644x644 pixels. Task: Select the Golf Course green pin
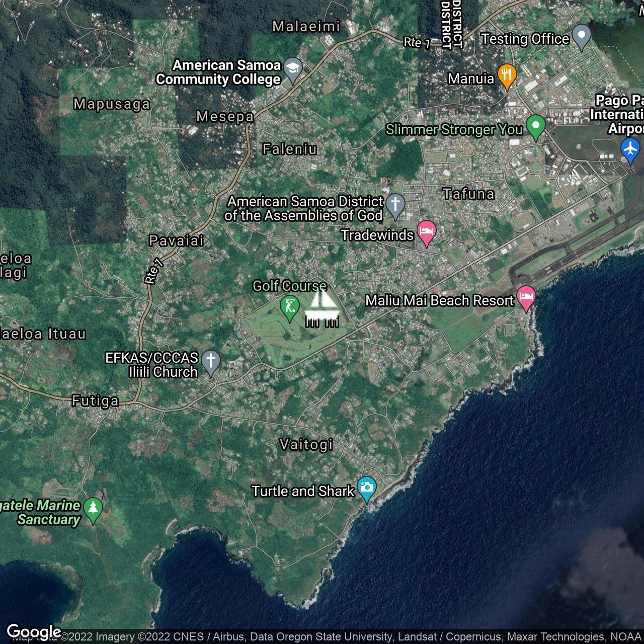[x=290, y=307]
